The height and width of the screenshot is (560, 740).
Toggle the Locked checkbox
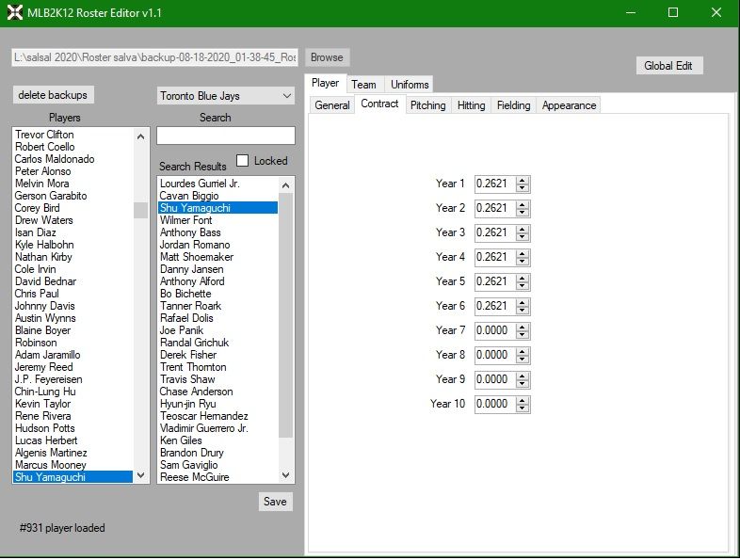tap(242, 160)
